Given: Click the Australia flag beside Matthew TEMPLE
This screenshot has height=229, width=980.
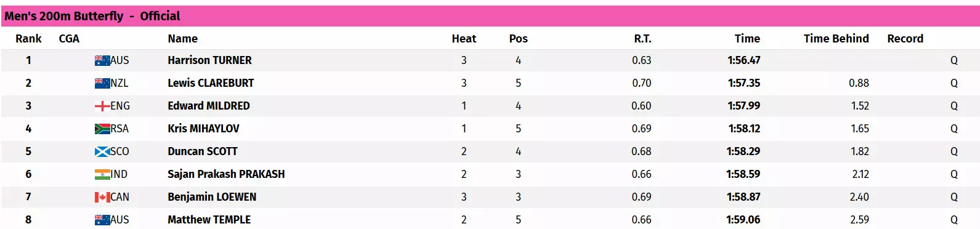Looking at the screenshot, I should coord(102,220).
